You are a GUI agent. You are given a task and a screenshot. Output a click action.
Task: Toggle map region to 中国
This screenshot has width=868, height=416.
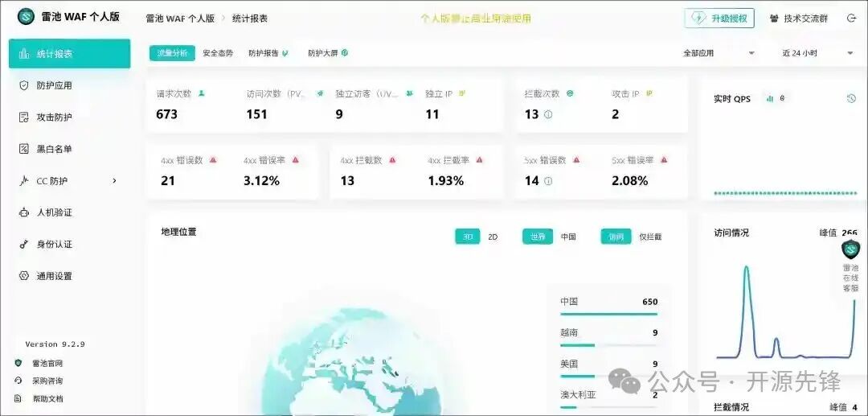pos(568,237)
